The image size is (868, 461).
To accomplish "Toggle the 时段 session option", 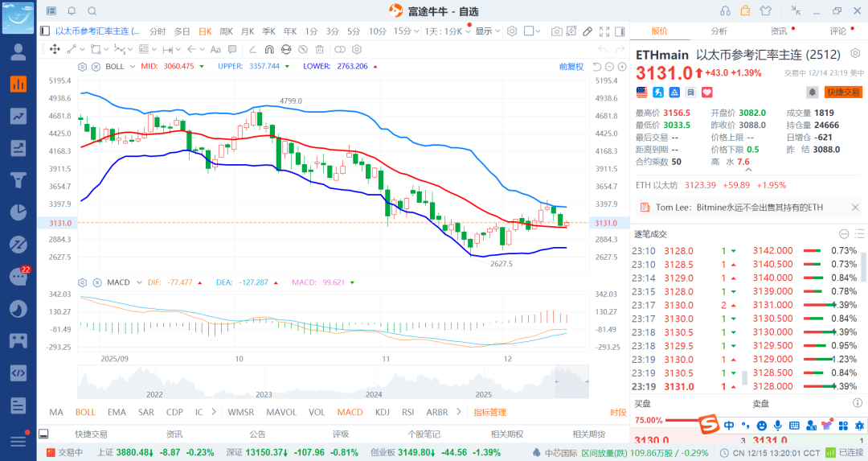I will coord(618,412).
